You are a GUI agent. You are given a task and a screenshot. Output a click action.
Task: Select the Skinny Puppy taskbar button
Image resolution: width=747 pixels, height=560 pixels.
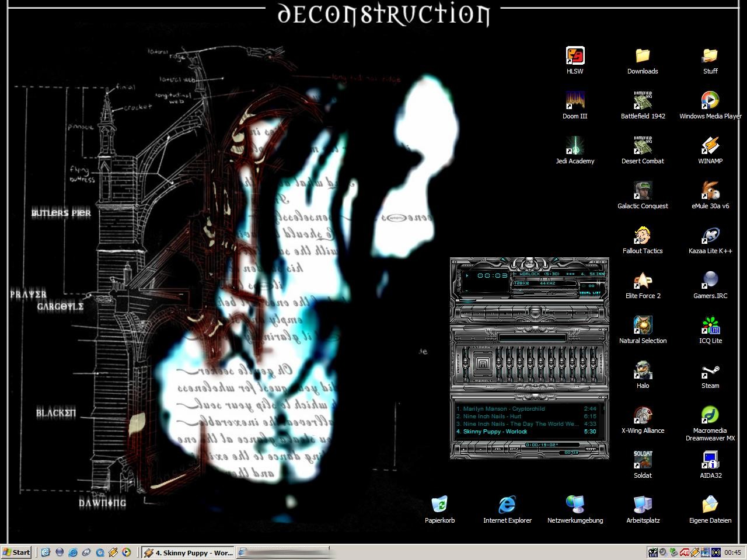tap(189, 552)
